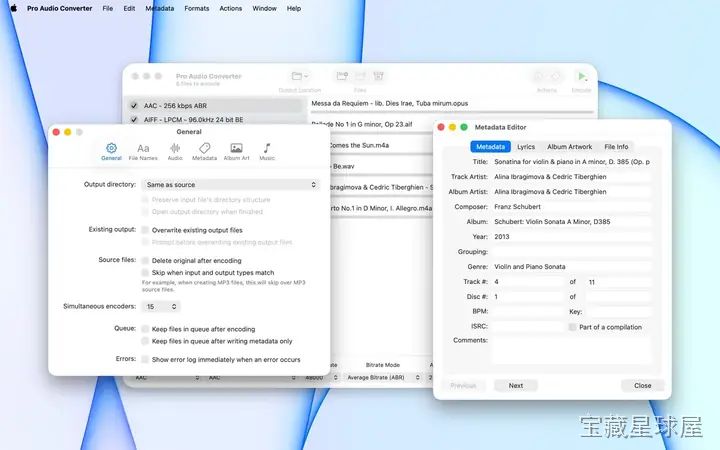This screenshot has height=450, width=720.
Task: Open the Metadata menu in menu bar
Action: [x=160, y=8]
